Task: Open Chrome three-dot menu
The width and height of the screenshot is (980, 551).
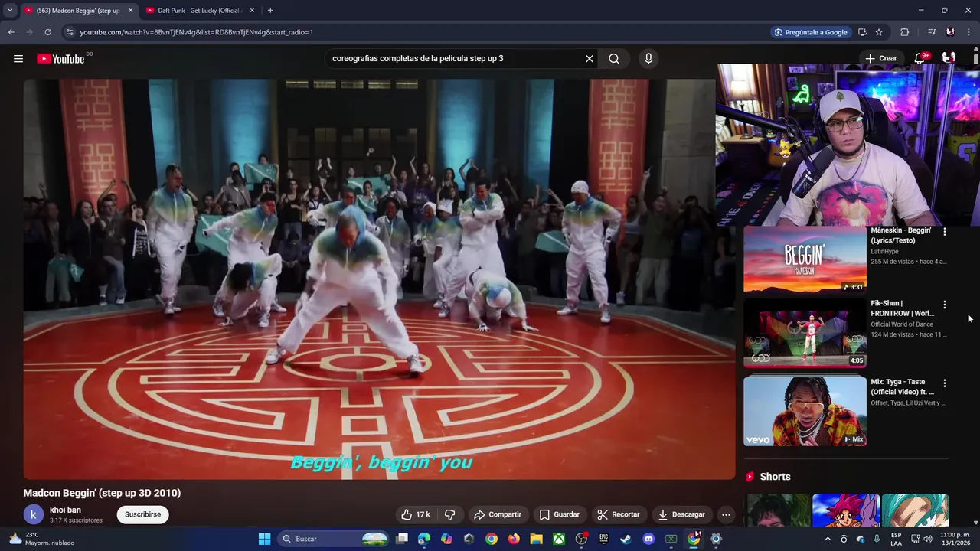Action: [x=969, y=32]
